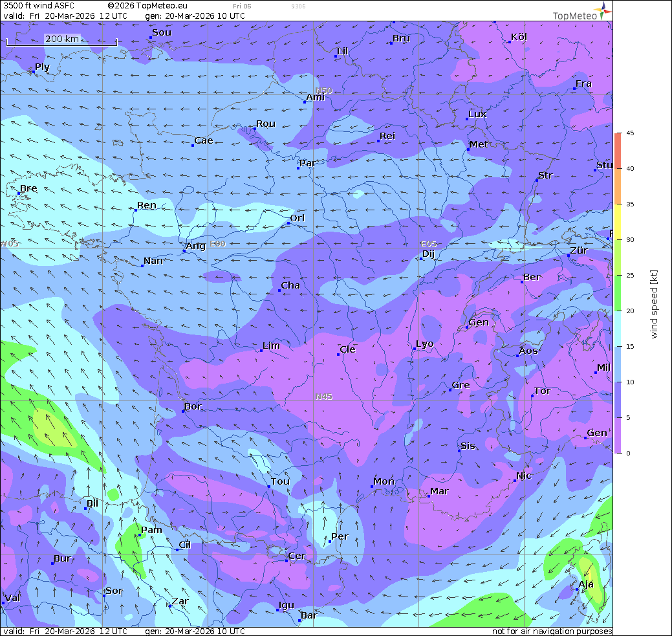Screen dimensions: 672x636
Task: Pick the Marseille city marker
Action: tap(428, 496)
